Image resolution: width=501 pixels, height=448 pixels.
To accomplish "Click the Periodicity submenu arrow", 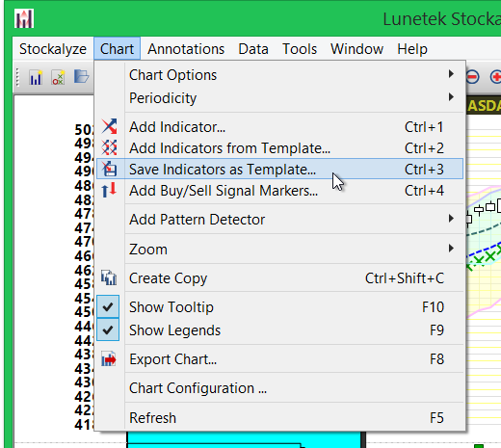I will tap(451, 96).
